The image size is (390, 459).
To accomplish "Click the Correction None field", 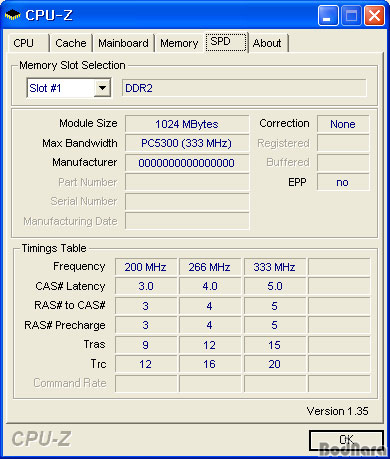I will point(343,124).
